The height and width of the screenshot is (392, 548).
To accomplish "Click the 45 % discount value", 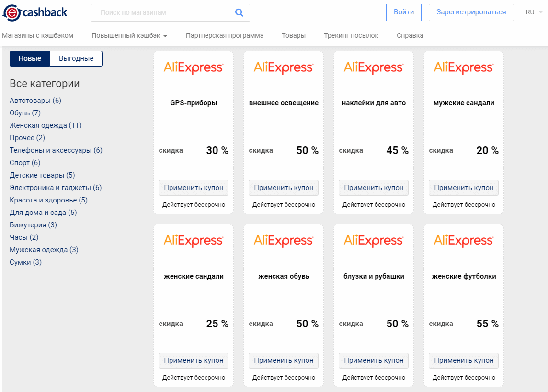I will (398, 150).
